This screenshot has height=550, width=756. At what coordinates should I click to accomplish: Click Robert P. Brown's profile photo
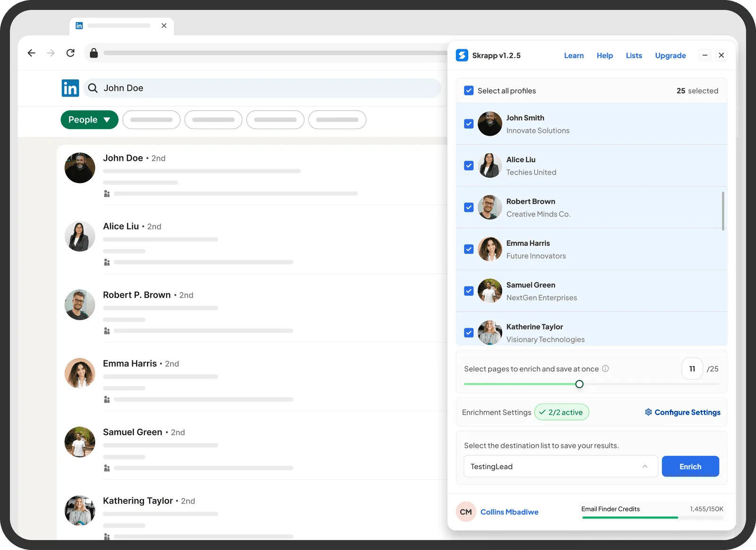pos(80,305)
